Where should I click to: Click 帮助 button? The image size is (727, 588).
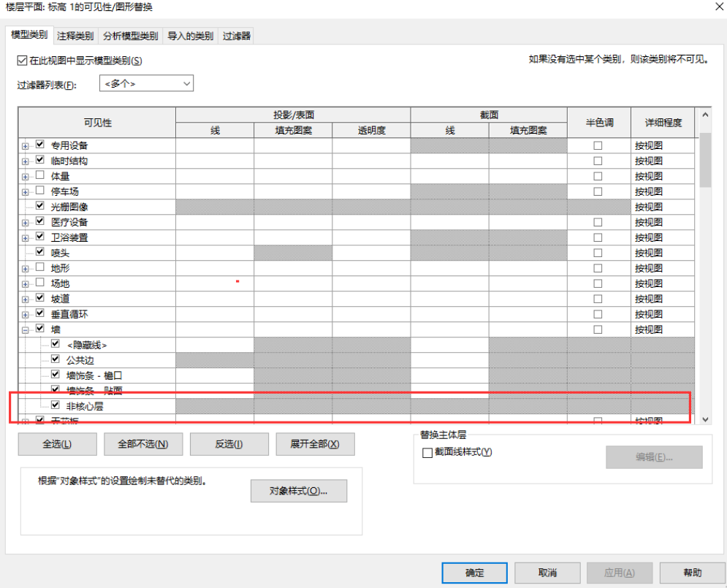(x=692, y=573)
